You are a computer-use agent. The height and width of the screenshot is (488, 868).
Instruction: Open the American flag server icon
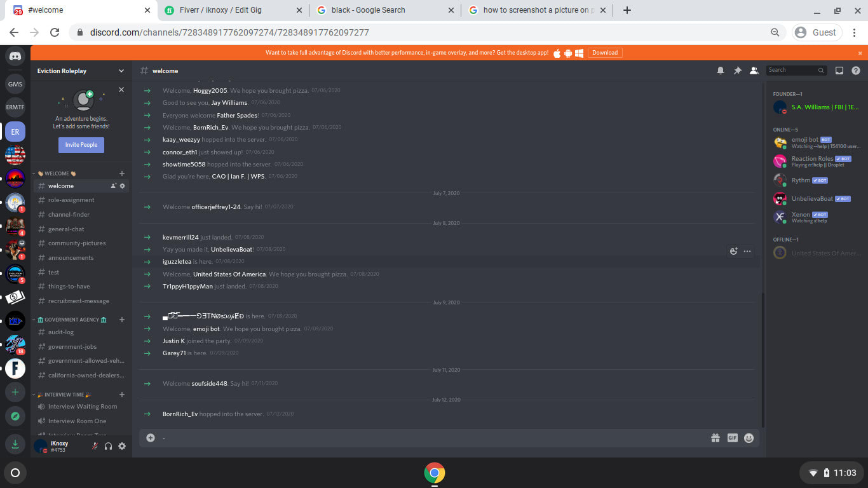coord(15,155)
